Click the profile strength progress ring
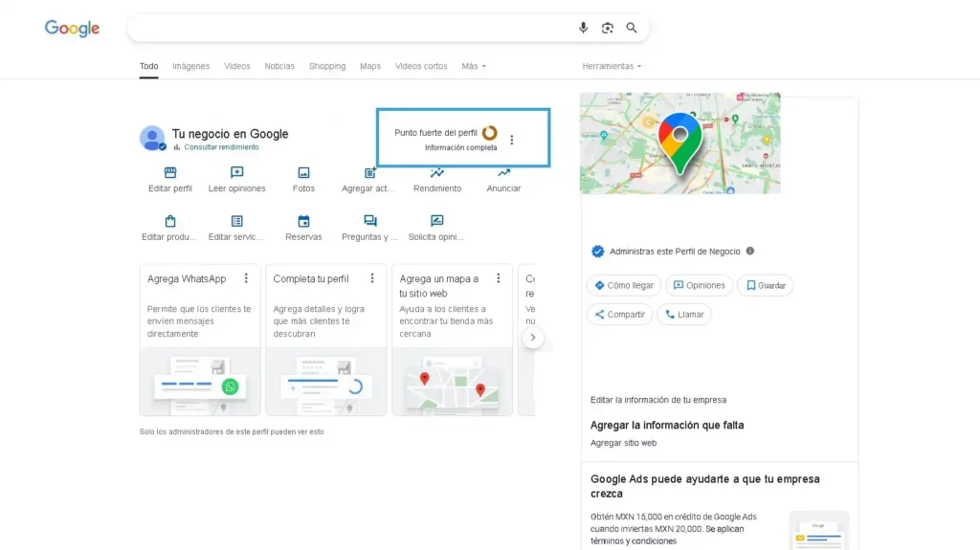Image resolution: width=980 pixels, height=550 pixels. point(490,133)
